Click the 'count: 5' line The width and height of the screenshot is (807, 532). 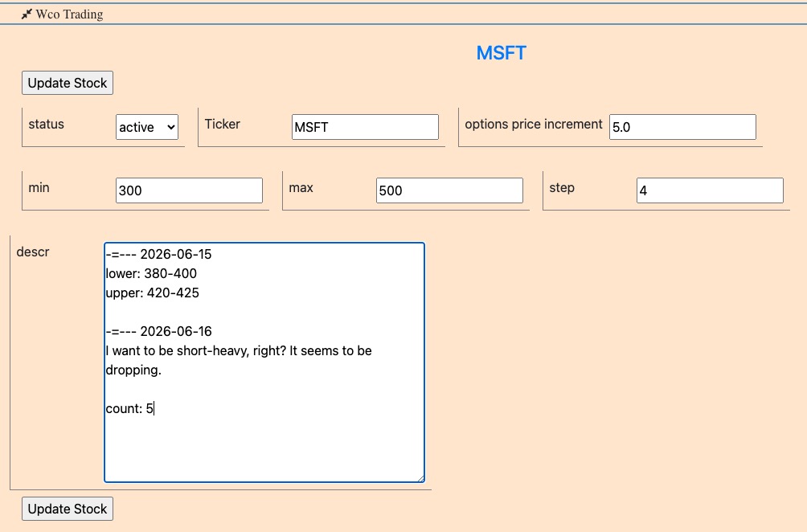point(129,408)
